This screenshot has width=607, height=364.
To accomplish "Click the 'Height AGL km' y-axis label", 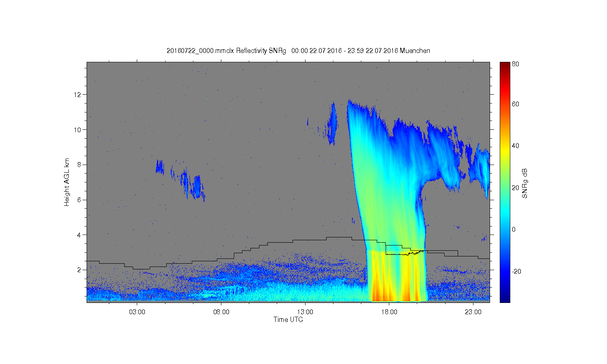I will click(x=67, y=182).
